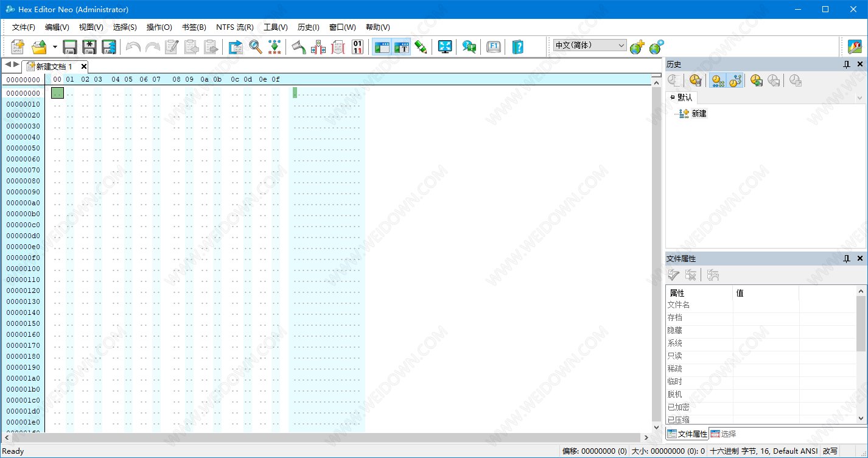
Task: Click the tab scroll right arrow
Action: 16,65
